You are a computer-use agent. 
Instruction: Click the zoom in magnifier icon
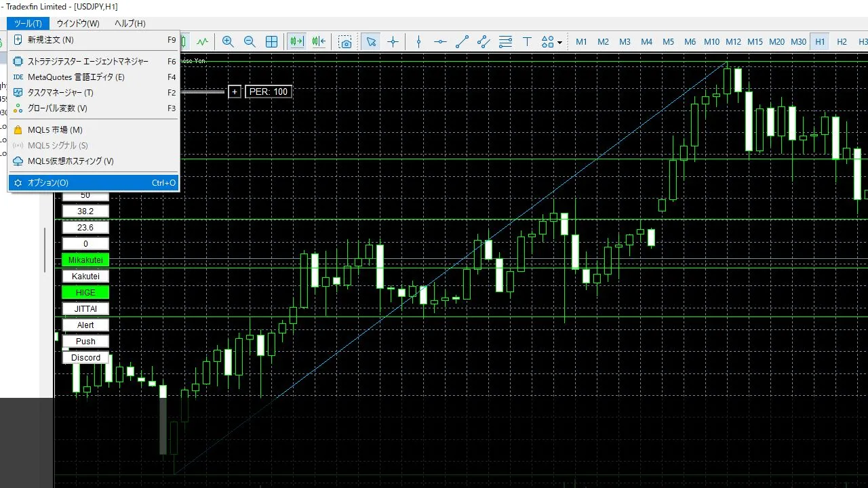[228, 41]
